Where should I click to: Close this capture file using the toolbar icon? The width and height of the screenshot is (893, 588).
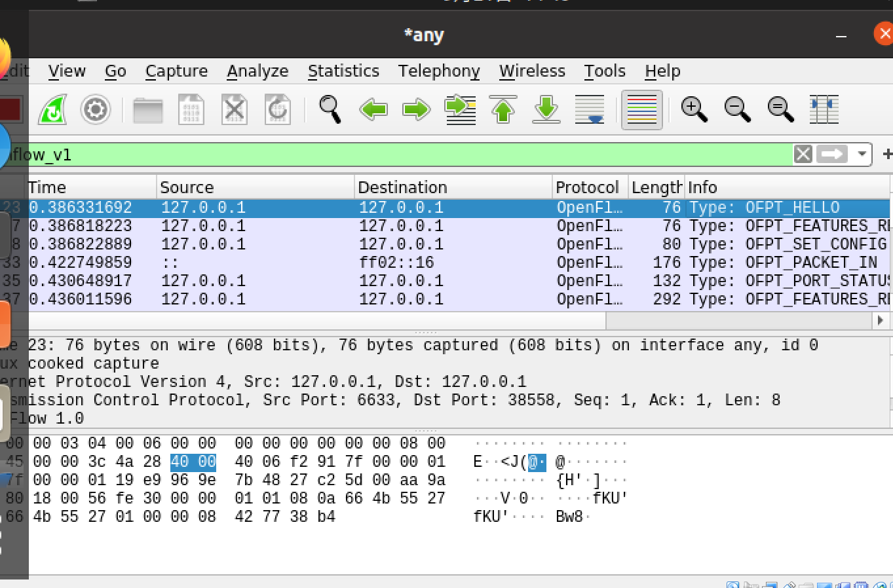click(235, 110)
